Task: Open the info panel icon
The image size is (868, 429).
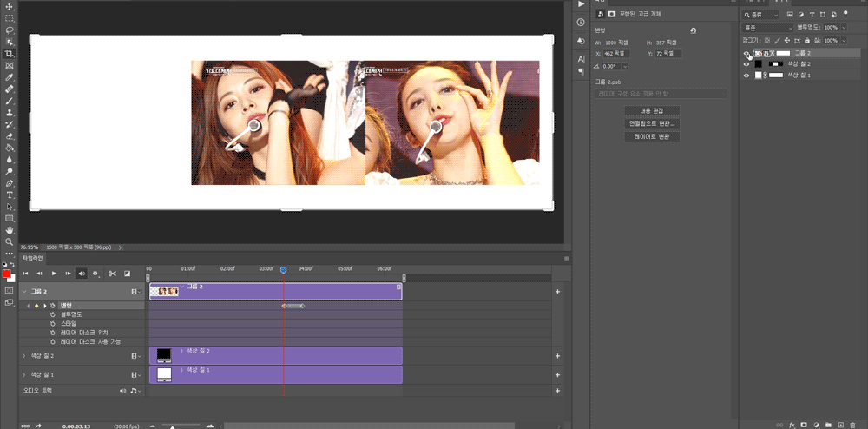Action: pos(581,22)
